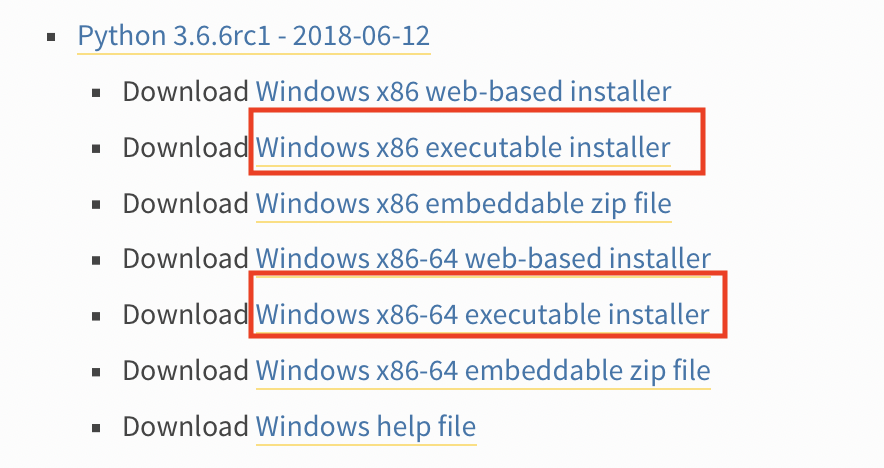Choose Windows x86-64 embeddable zip file link

(x=483, y=370)
